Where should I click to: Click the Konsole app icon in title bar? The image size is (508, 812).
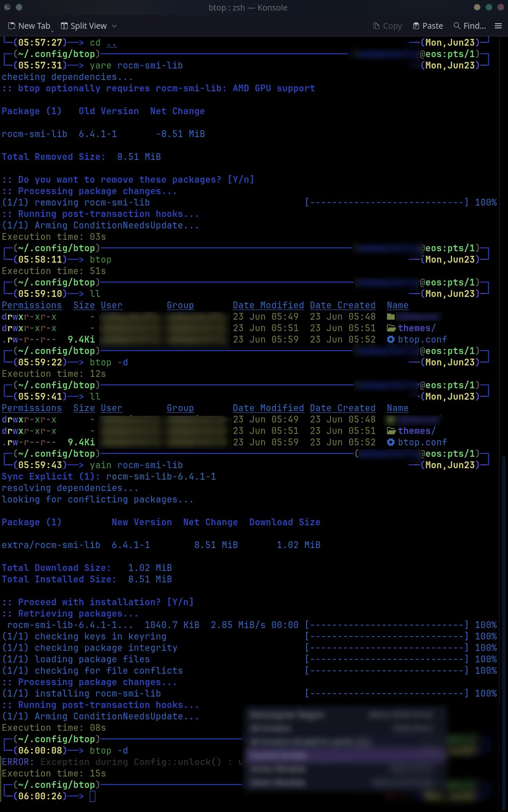pos(7,7)
